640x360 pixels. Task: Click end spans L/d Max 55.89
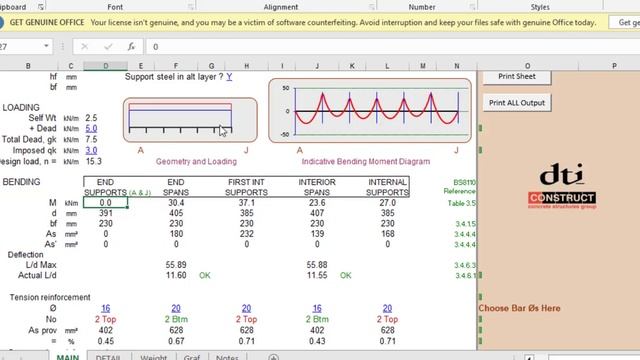click(176, 265)
